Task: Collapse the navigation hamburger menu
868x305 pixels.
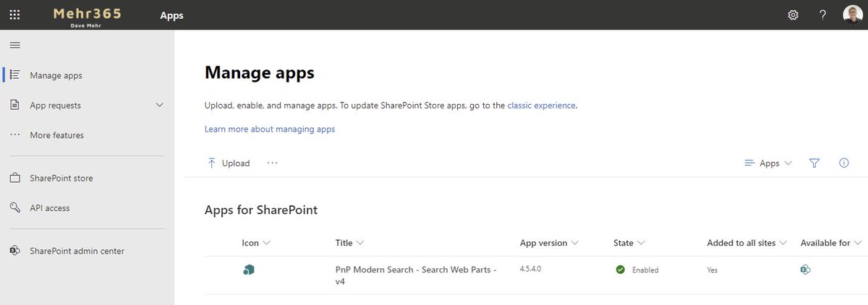Action: click(x=14, y=45)
